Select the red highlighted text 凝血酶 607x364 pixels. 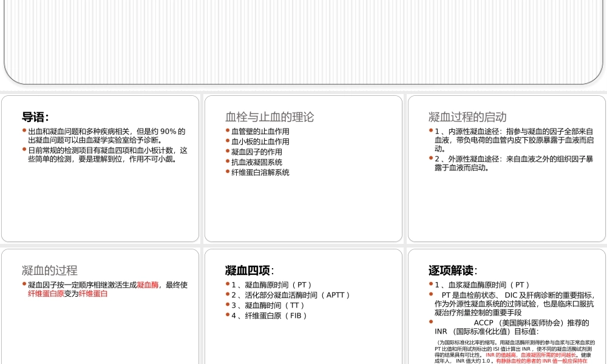148,285
